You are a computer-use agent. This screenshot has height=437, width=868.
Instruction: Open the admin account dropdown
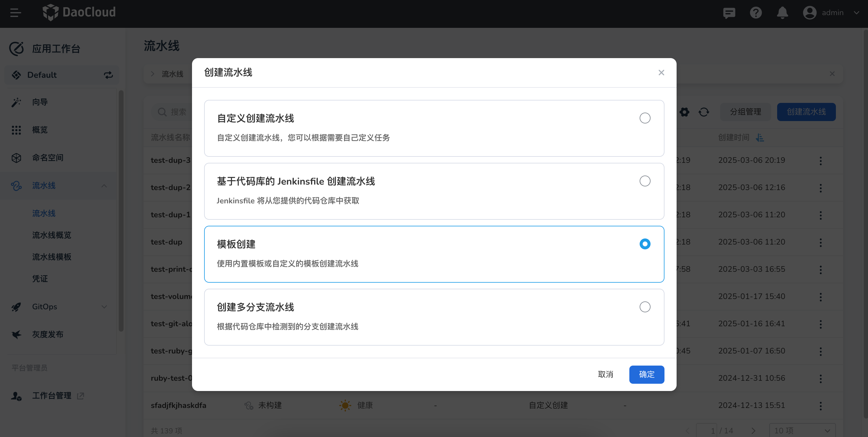point(832,13)
